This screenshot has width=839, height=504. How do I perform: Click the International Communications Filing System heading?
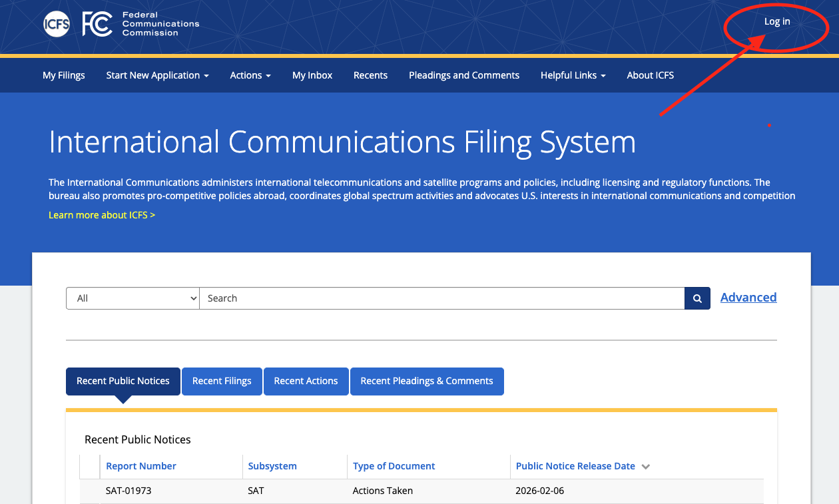pyautogui.click(x=342, y=142)
